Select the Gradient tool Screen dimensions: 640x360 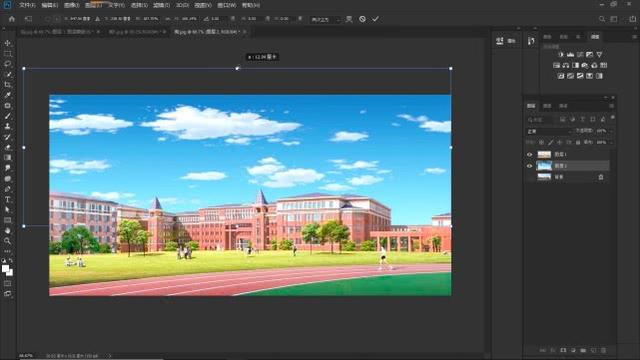7,158
